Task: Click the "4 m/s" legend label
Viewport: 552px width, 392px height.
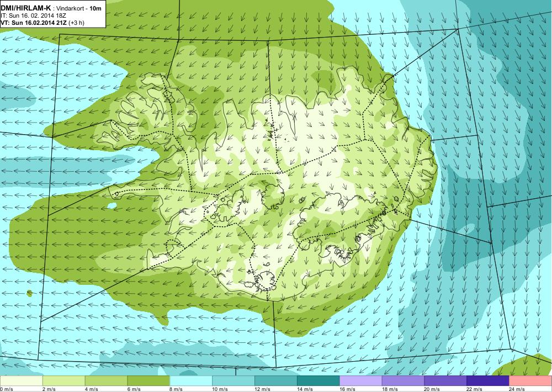Action: (x=91, y=389)
